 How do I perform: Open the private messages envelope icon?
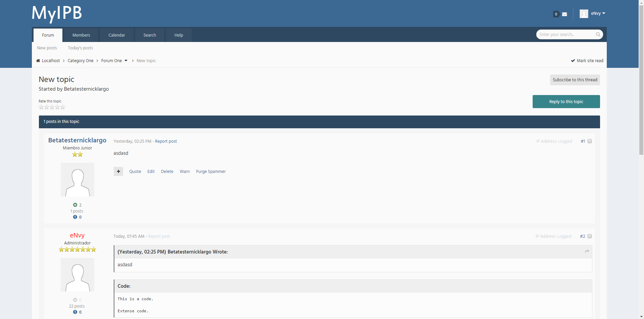pos(565,14)
